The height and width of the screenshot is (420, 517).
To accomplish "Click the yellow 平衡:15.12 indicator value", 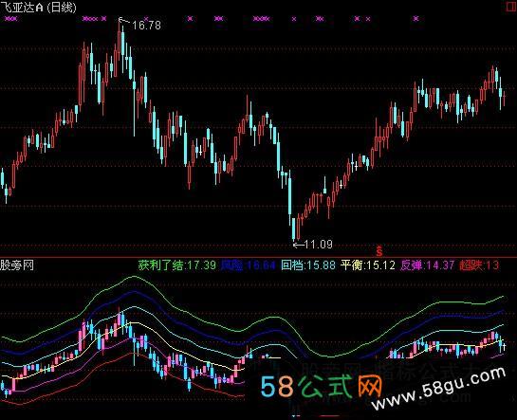I will (368, 265).
